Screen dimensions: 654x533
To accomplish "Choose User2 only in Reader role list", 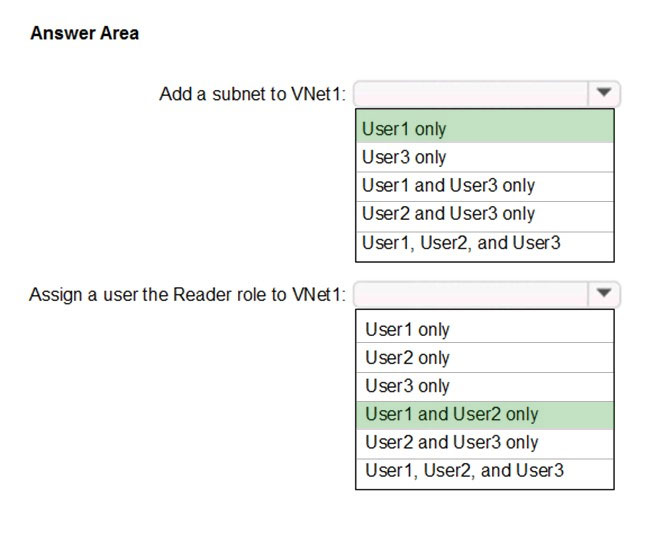I will coord(485,357).
